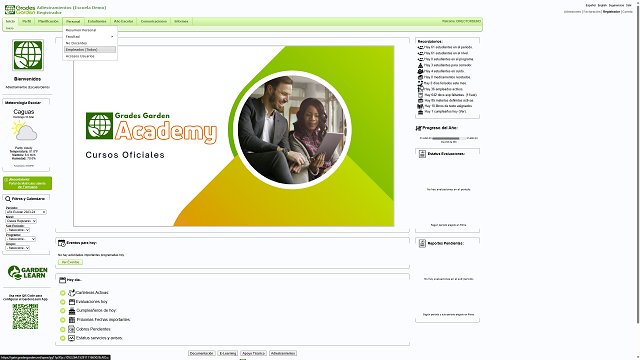Viewport: 640px width, 360px height.
Task: Click the Garden Learn QR code
Action: click(25, 316)
